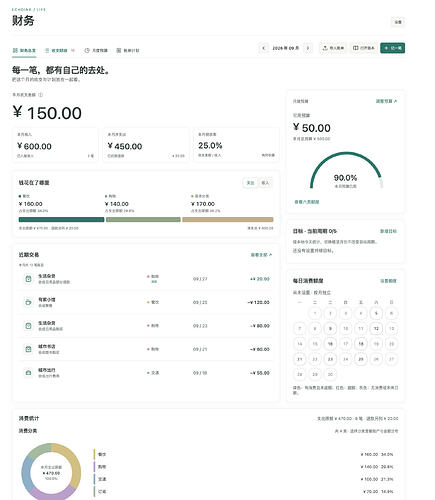Select day 16 in the calendar

330,344
